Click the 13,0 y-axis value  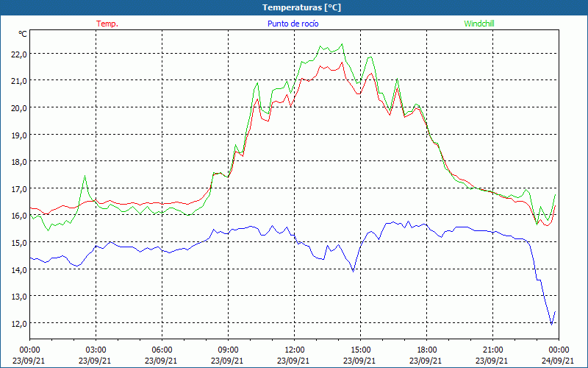pyautogui.click(x=19, y=297)
